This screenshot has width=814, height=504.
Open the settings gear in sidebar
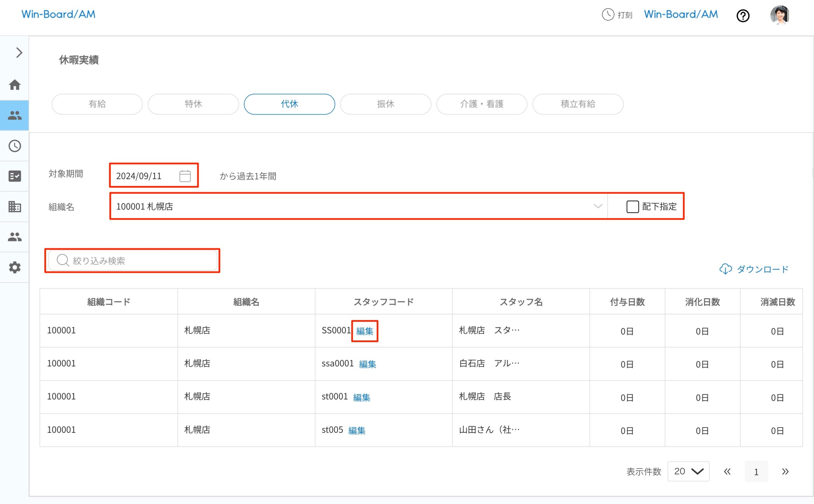[x=15, y=267]
